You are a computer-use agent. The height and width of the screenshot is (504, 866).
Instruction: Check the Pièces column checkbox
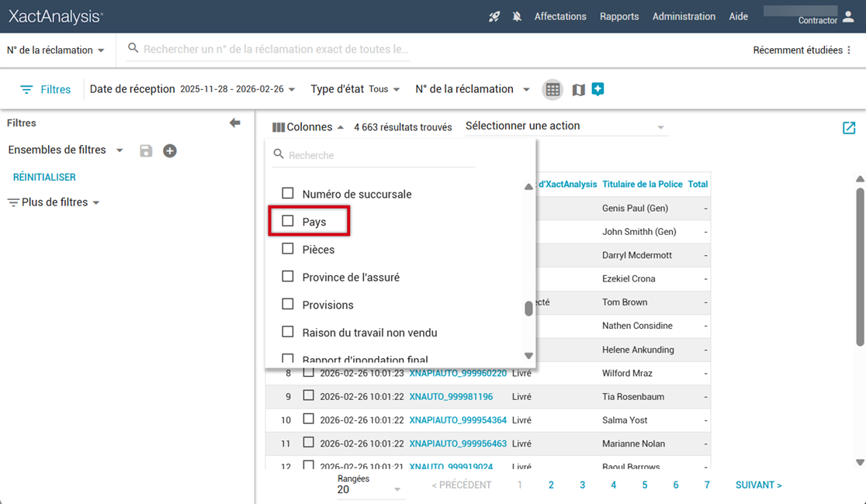[288, 249]
